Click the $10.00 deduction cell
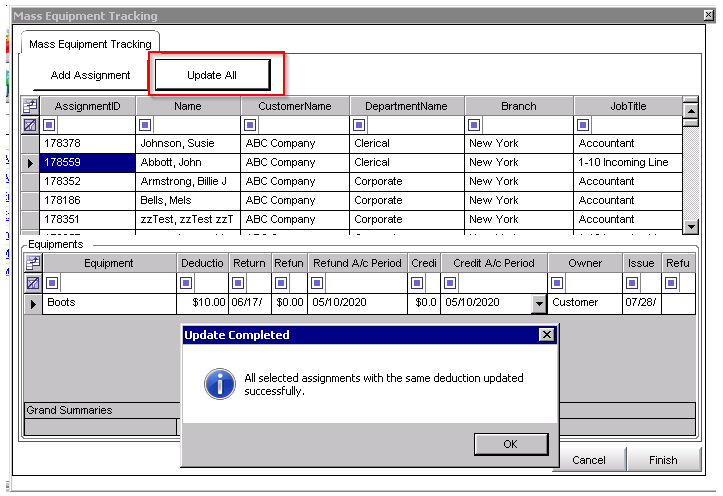The height and width of the screenshot is (496, 723). tap(202, 303)
